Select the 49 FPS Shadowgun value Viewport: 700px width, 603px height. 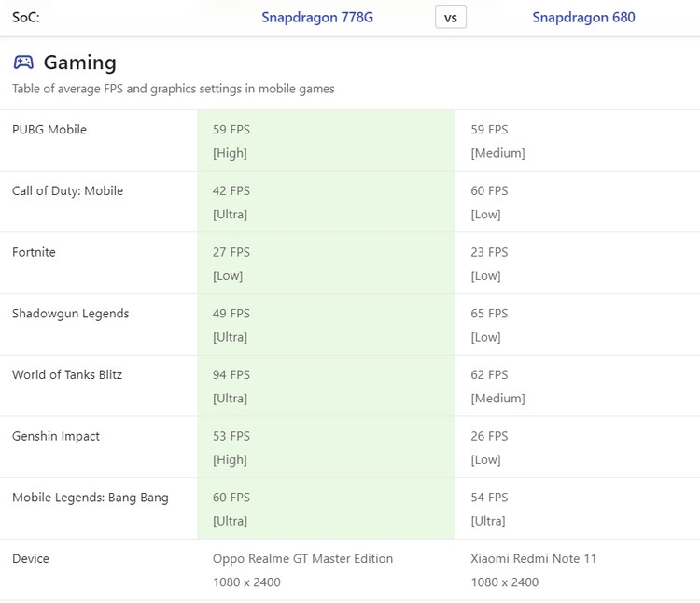click(231, 314)
